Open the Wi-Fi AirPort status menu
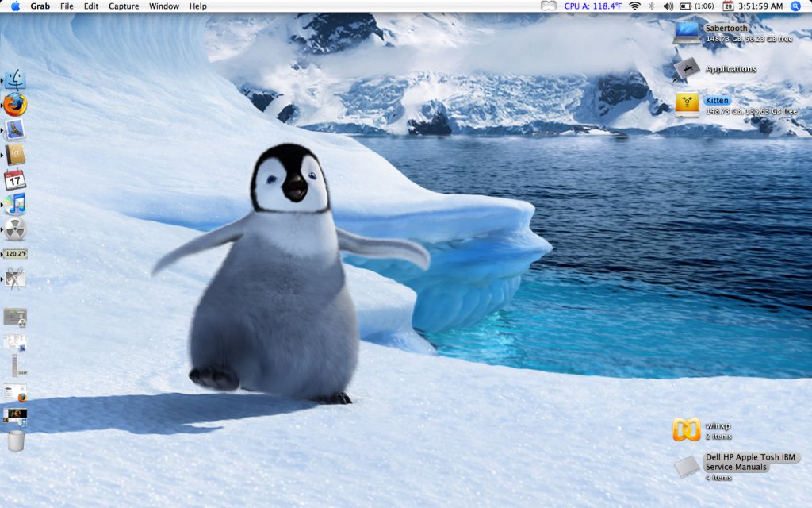Image resolution: width=812 pixels, height=508 pixels. click(634, 6)
